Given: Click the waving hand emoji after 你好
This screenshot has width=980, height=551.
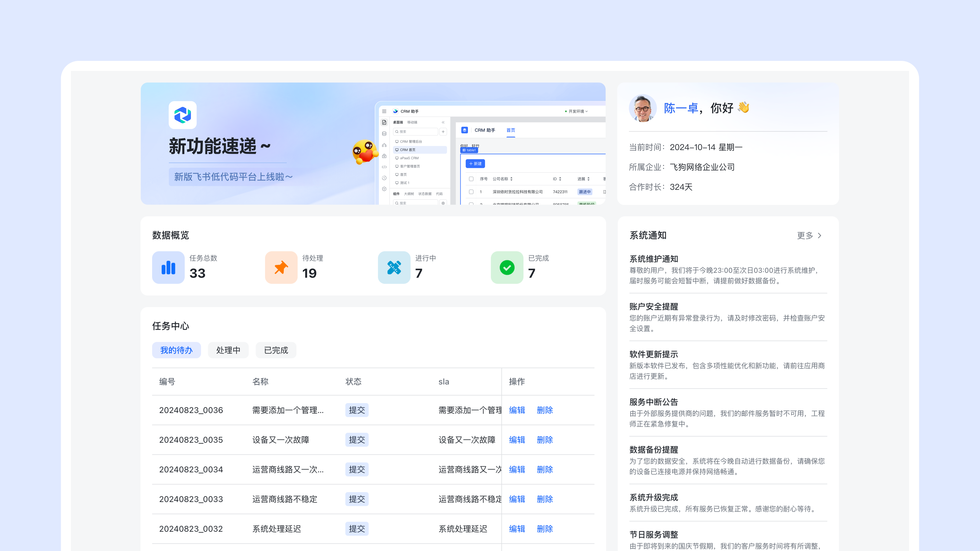Looking at the screenshot, I should pyautogui.click(x=743, y=108).
